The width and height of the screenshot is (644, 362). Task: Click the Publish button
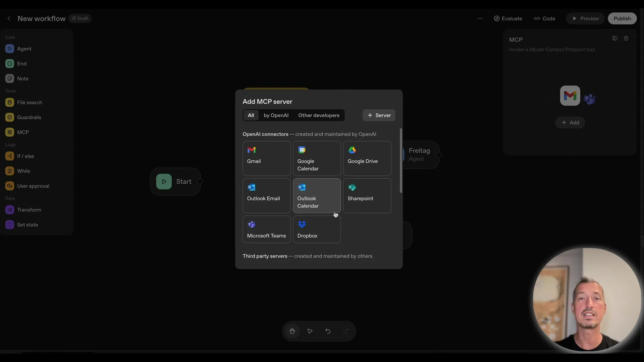[x=622, y=18]
